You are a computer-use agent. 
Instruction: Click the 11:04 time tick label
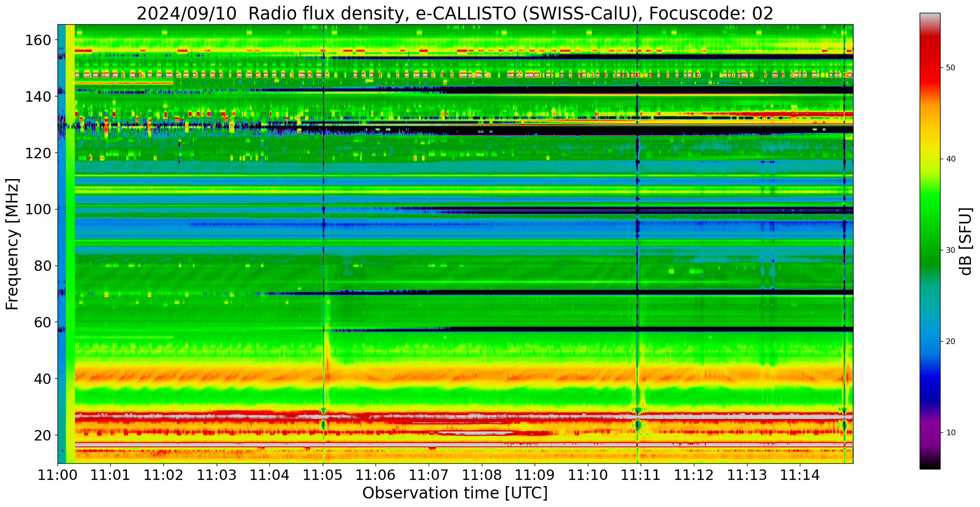[x=270, y=474]
